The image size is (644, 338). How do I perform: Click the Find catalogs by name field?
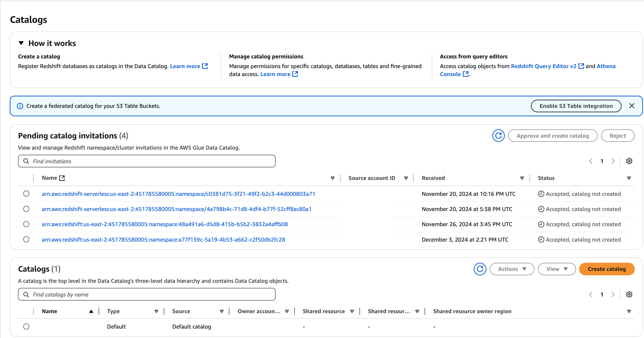click(x=147, y=294)
